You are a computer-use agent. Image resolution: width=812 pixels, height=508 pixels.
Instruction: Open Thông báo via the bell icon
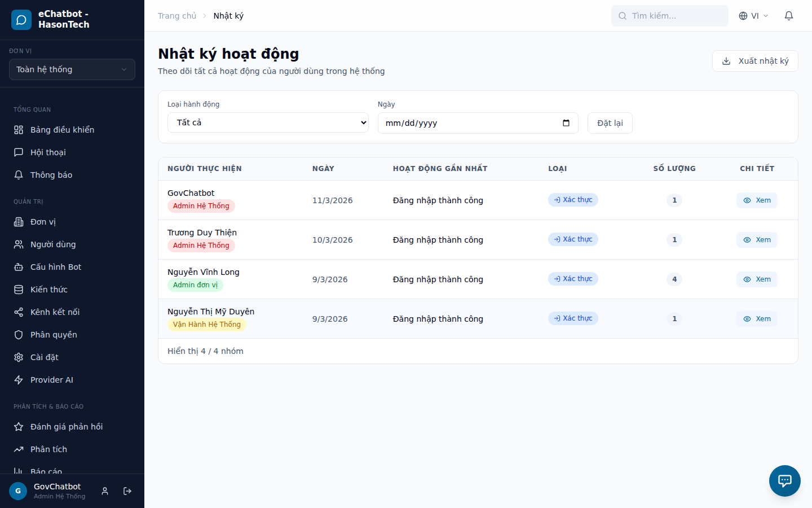point(19,174)
